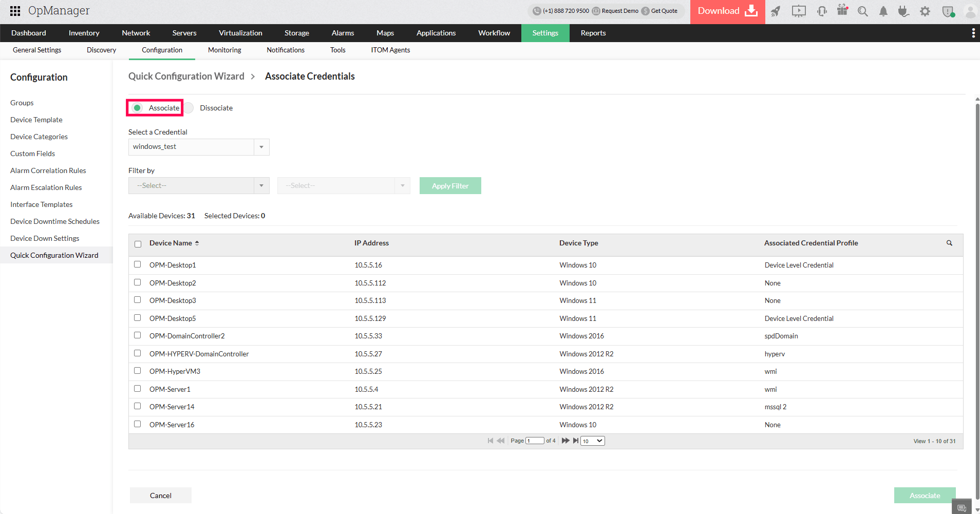
Task: Open the rocket getting-started icon
Action: click(x=776, y=10)
